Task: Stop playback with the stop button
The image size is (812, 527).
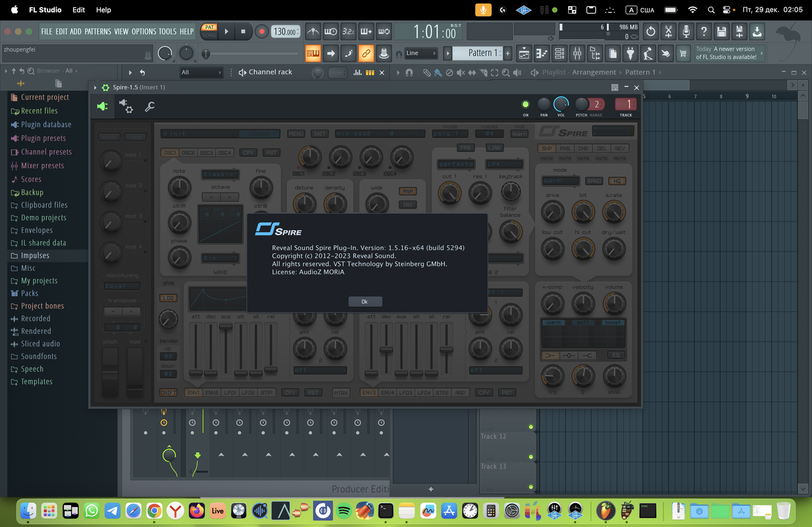Action: pyautogui.click(x=243, y=31)
